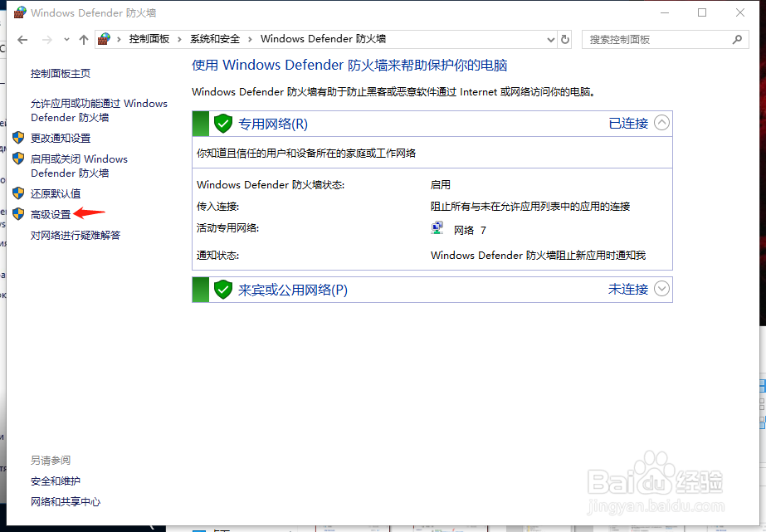Viewport: 766px width, 532px height.
Task: Open 启用或关闭 Windows Defender 防火墙
Action: (79, 166)
